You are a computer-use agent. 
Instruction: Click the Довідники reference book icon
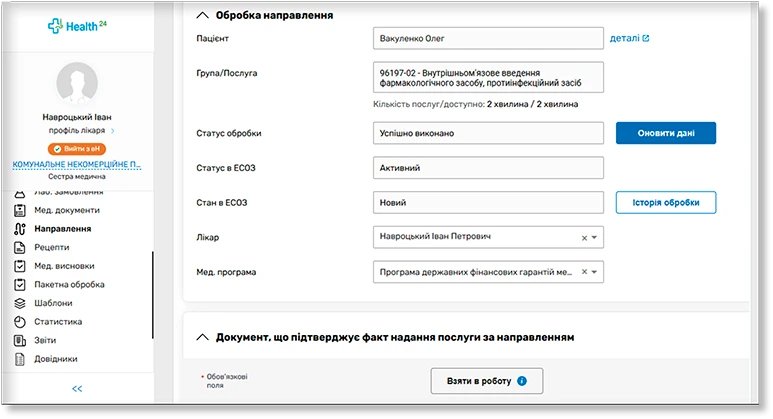tap(20, 359)
